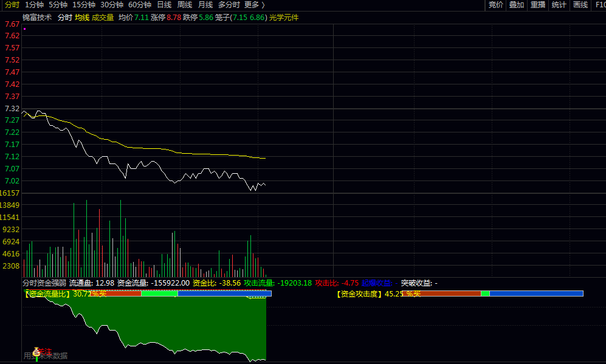606x364 pixels.
Task: Expand the 更多 periods dropdown
Action: [x=254, y=5]
